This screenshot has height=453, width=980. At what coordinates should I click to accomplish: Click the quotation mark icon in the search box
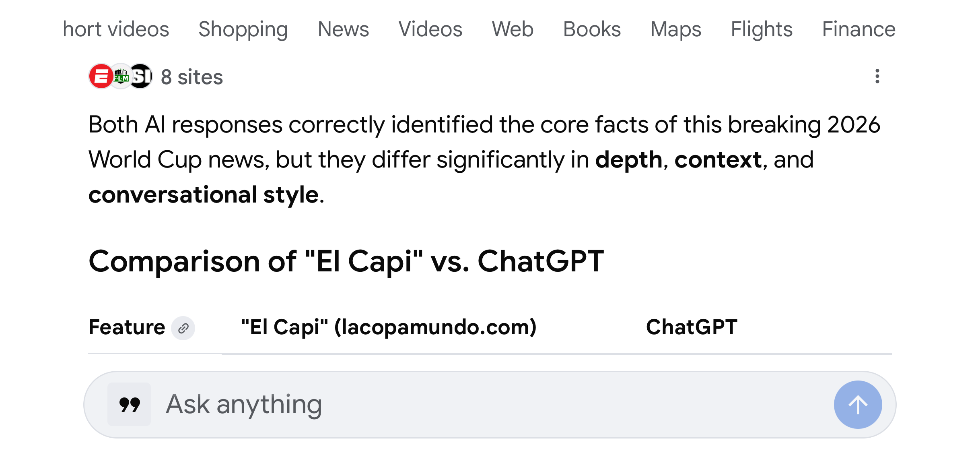pyautogui.click(x=129, y=404)
